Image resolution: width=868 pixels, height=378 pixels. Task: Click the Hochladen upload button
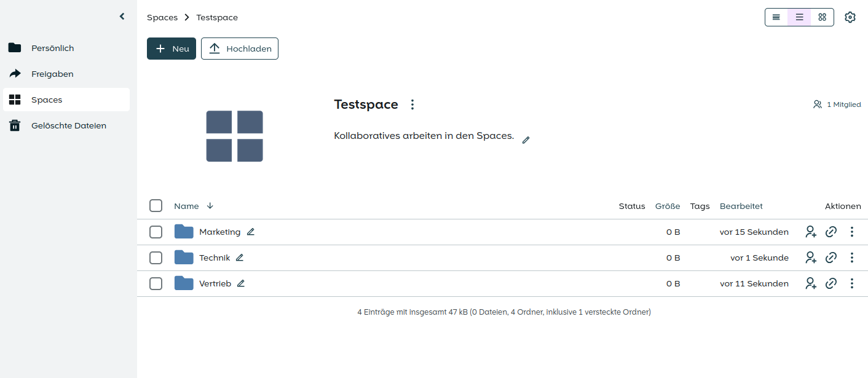(240, 49)
